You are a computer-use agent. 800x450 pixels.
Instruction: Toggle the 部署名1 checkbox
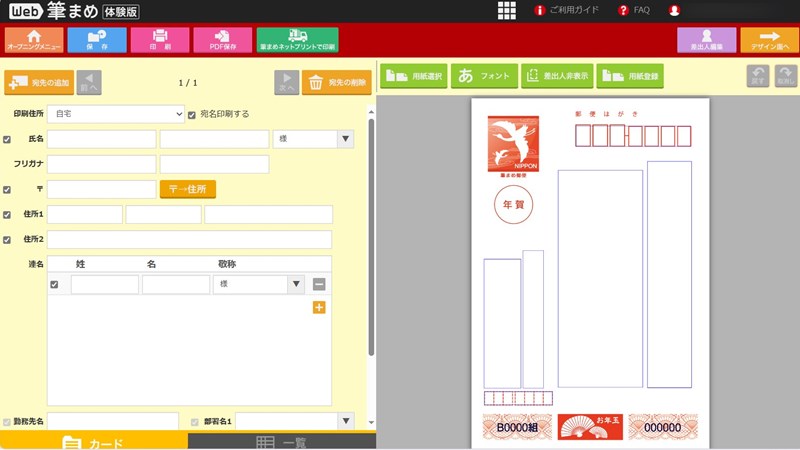pyautogui.click(x=194, y=422)
